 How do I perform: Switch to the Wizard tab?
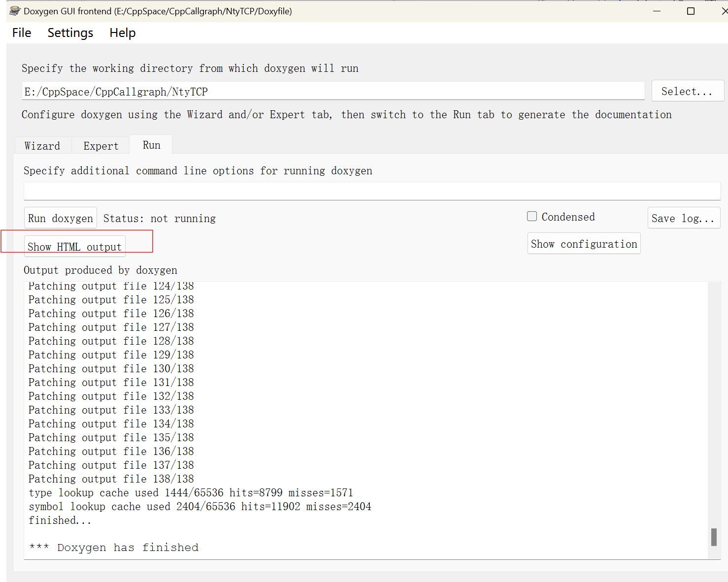[42, 146]
